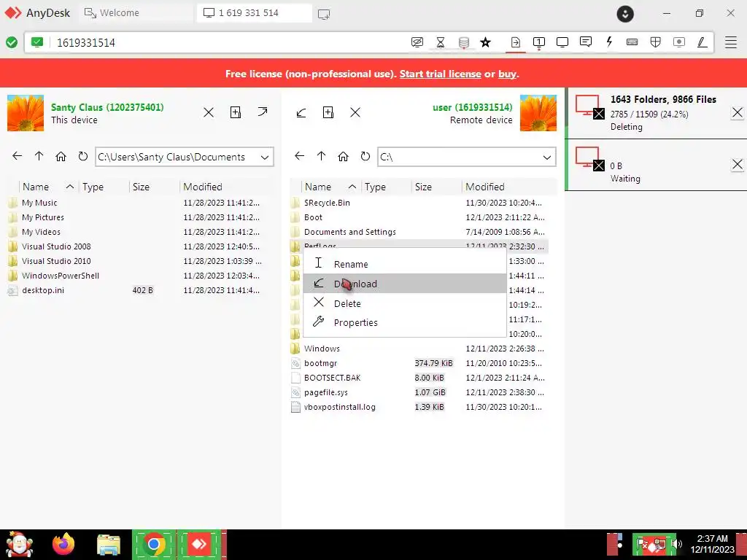Click the delete X icon on this device panel
747x560 pixels.
[209, 112]
